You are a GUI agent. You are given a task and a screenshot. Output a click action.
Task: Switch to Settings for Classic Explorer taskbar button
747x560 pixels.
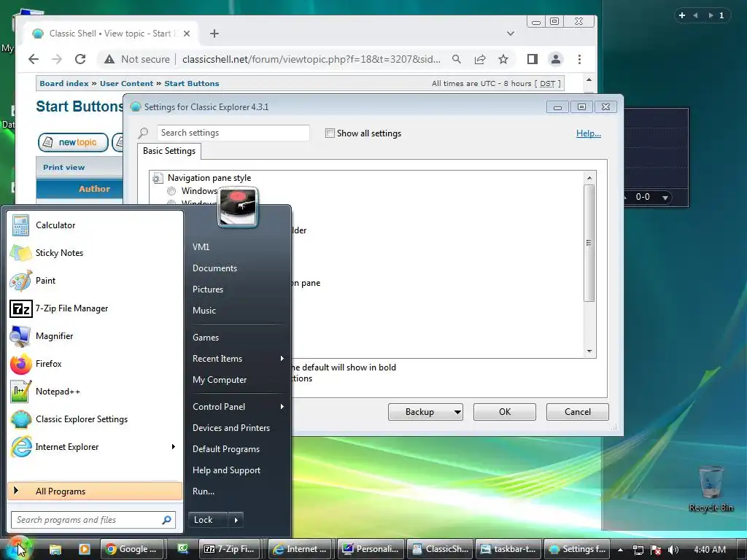click(578, 549)
